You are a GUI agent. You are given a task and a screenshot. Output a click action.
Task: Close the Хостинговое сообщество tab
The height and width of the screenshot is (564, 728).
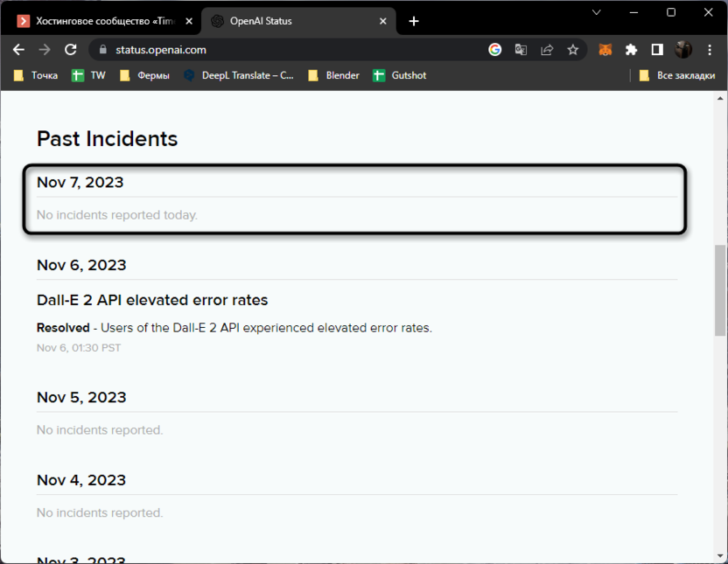point(189,21)
